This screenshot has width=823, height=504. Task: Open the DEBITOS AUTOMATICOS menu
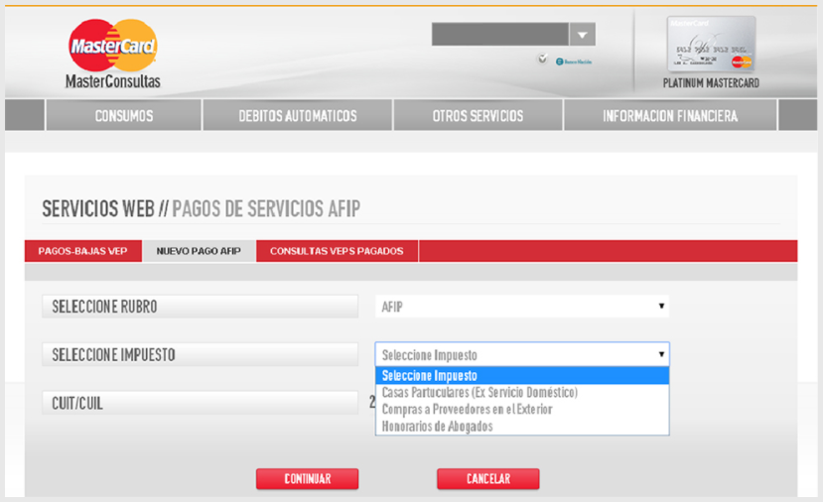coord(298,116)
